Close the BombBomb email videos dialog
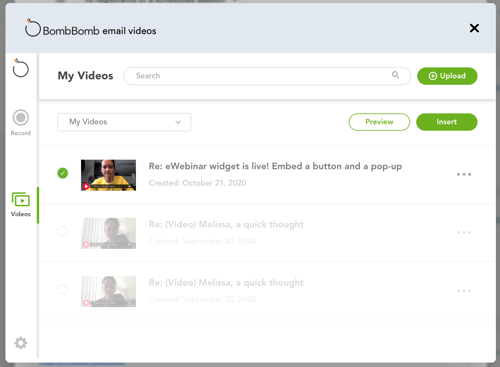 click(x=474, y=28)
